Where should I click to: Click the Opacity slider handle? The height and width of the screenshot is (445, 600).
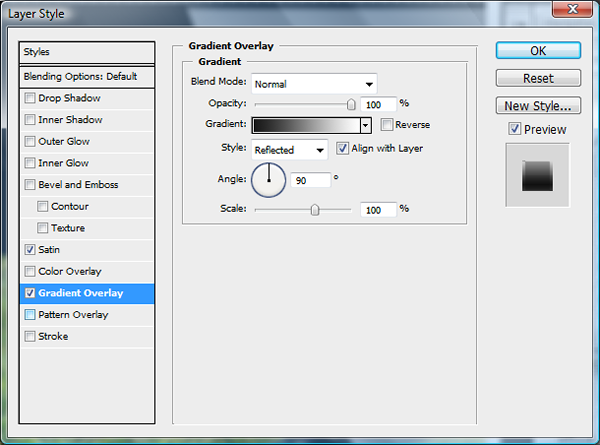pyautogui.click(x=351, y=103)
